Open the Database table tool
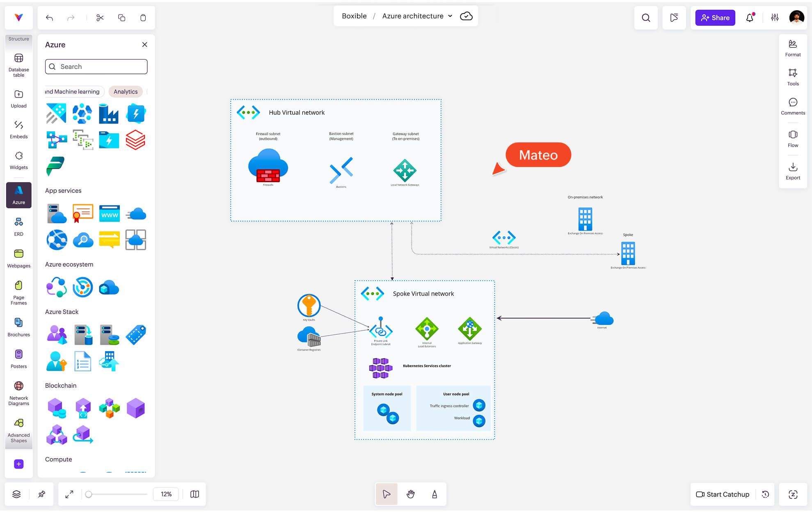Image resolution: width=812 pixels, height=512 pixels. 18,64
